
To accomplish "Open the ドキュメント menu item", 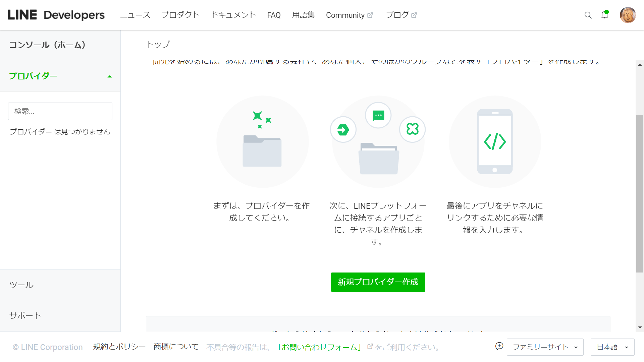I will [233, 15].
